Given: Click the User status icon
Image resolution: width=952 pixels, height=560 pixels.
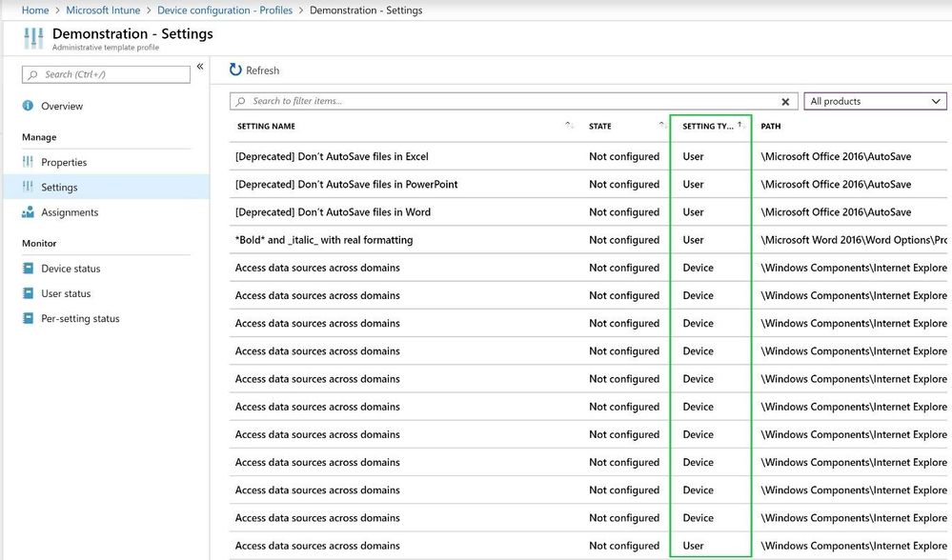Looking at the screenshot, I should tap(28, 293).
